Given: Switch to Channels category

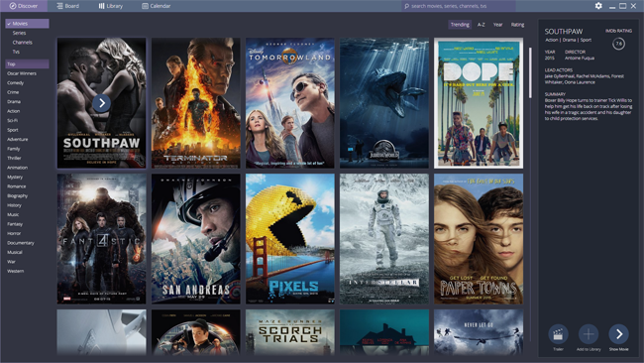Looking at the screenshot, I should coord(22,43).
